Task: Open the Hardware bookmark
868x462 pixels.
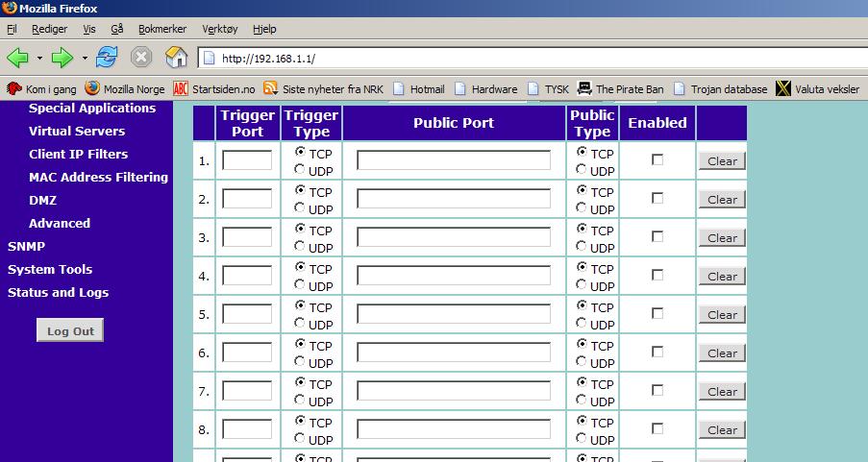Action: click(486, 88)
